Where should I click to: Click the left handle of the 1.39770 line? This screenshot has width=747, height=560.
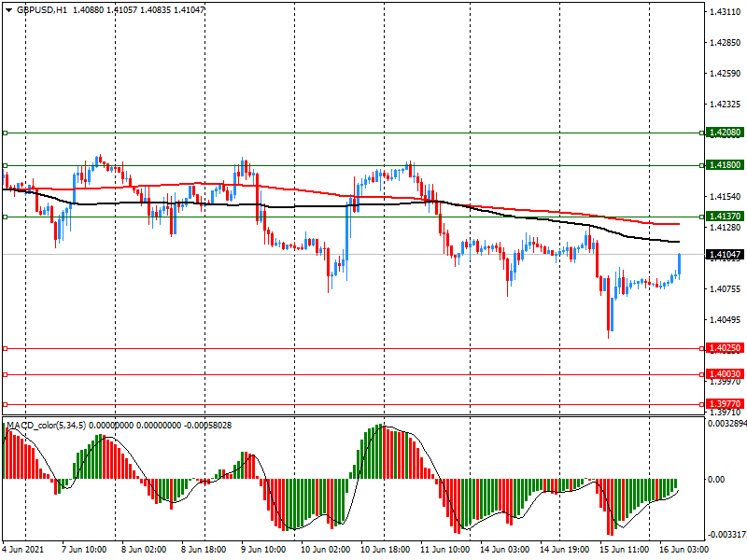click(6, 405)
